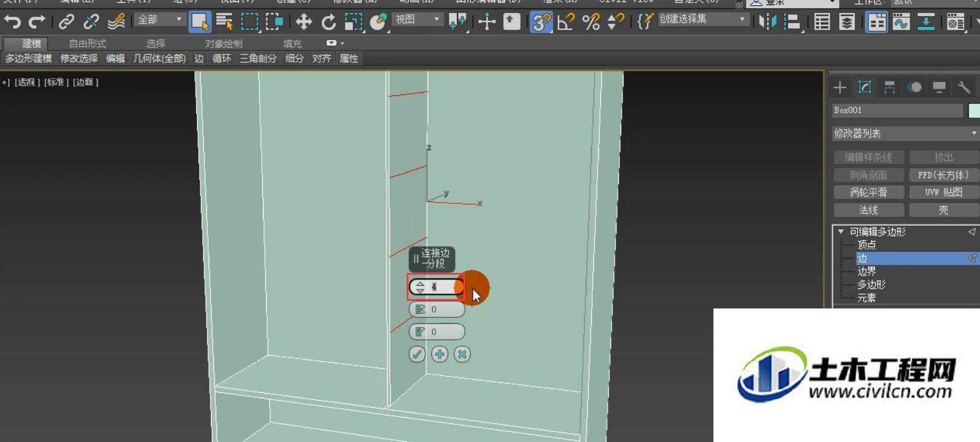Select 边界 sub-object level

pyautogui.click(x=867, y=271)
